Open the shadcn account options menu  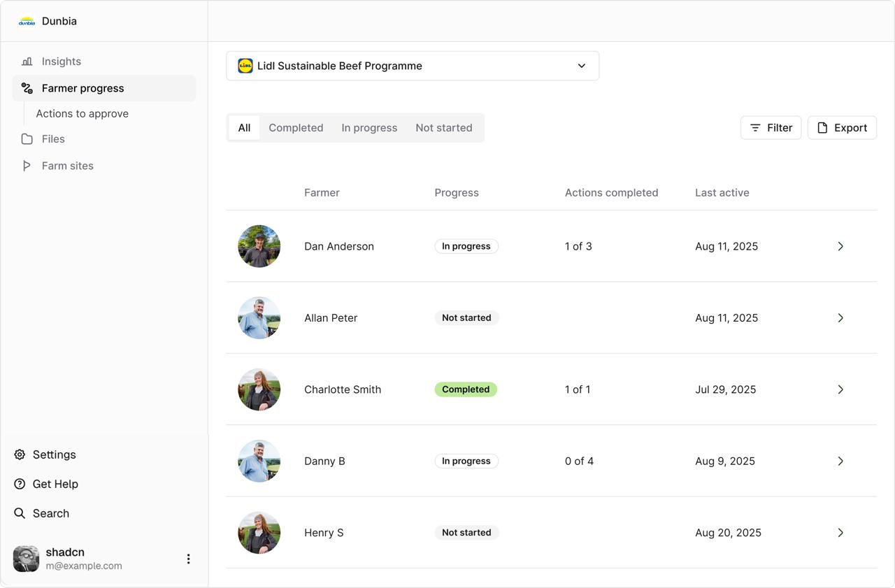pos(187,559)
